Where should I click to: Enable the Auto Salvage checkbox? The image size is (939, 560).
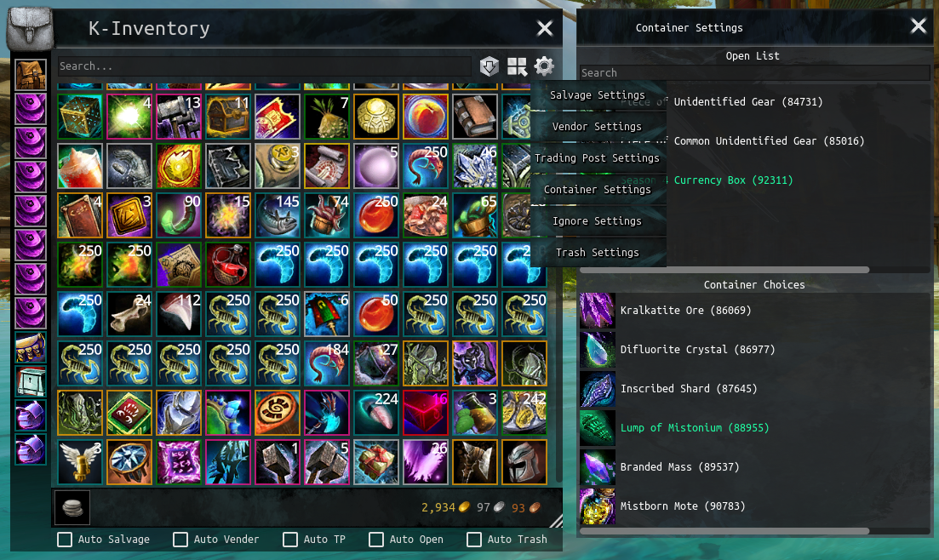pos(65,540)
